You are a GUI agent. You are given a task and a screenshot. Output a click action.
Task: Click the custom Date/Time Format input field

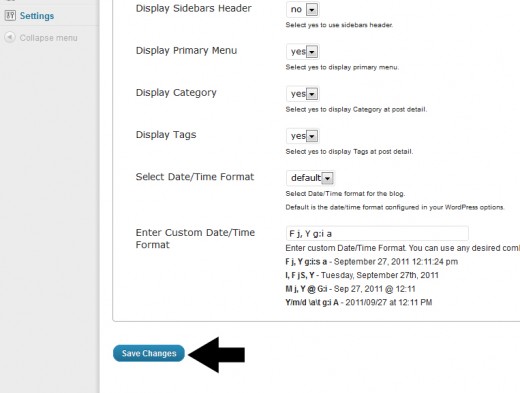click(x=377, y=233)
